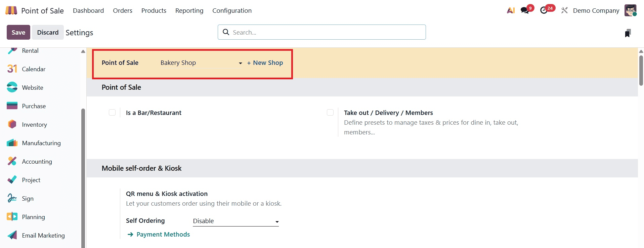Viewport: 644px width, 248px height.
Task: Select Manufacturing in the settings sidebar
Action: coord(41,143)
